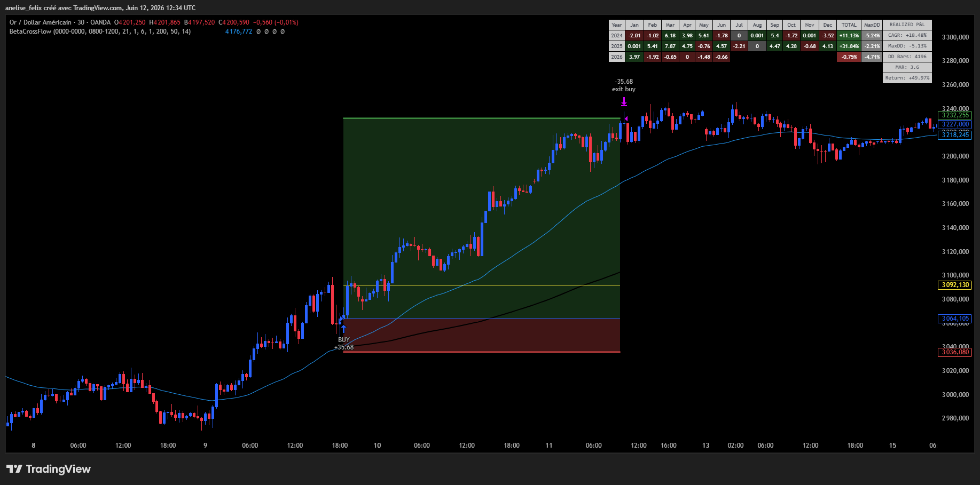This screenshot has width=980, height=485.
Task: Click the 'DD Bars: 4196' cell
Action: click(x=907, y=57)
